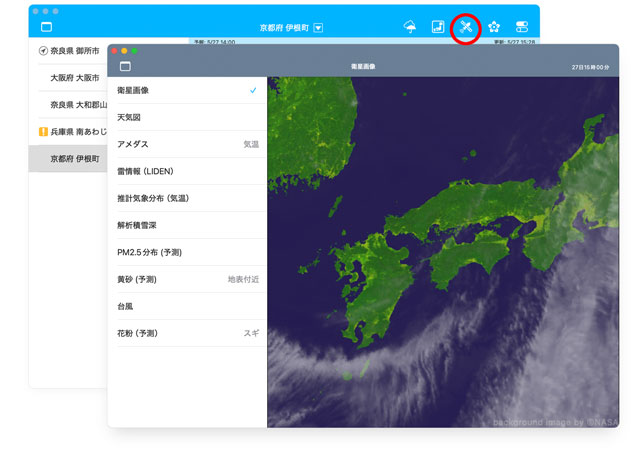
Task: Click the warning icon beside 兵庫県 南あわじ
Action: (x=43, y=132)
